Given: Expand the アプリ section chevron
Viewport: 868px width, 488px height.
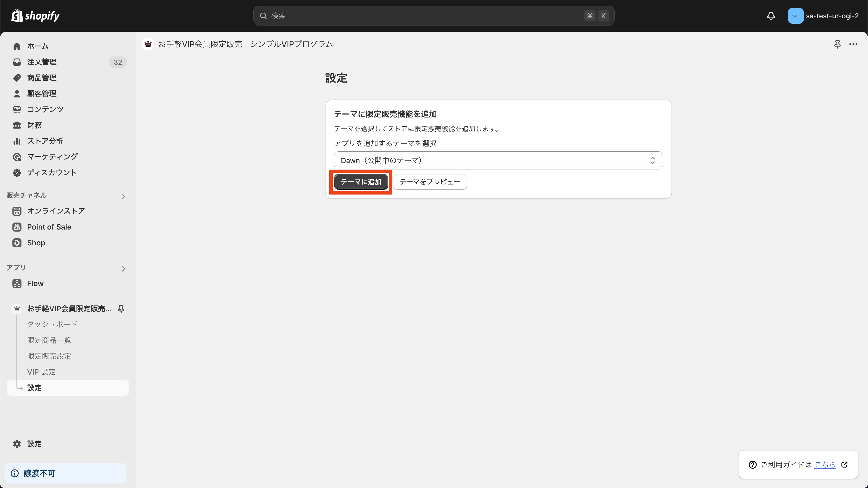Looking at the screenshot, I should point(123,268).
